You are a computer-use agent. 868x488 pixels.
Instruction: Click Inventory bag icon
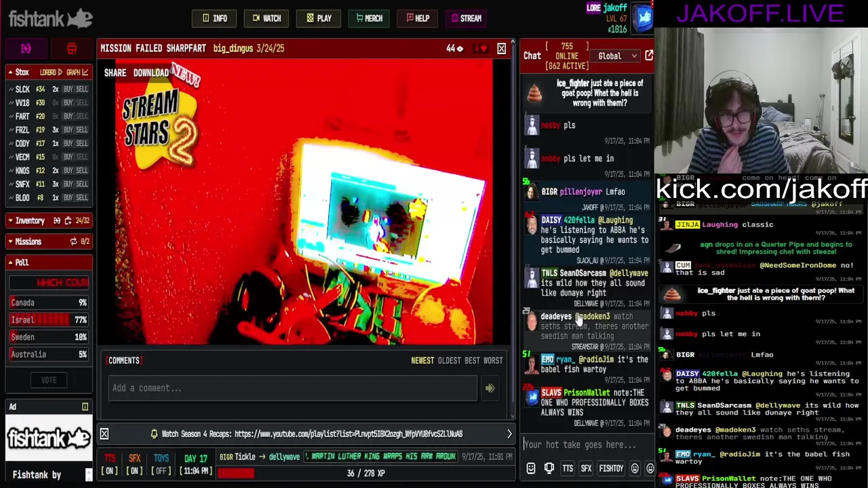coord(68,221)
